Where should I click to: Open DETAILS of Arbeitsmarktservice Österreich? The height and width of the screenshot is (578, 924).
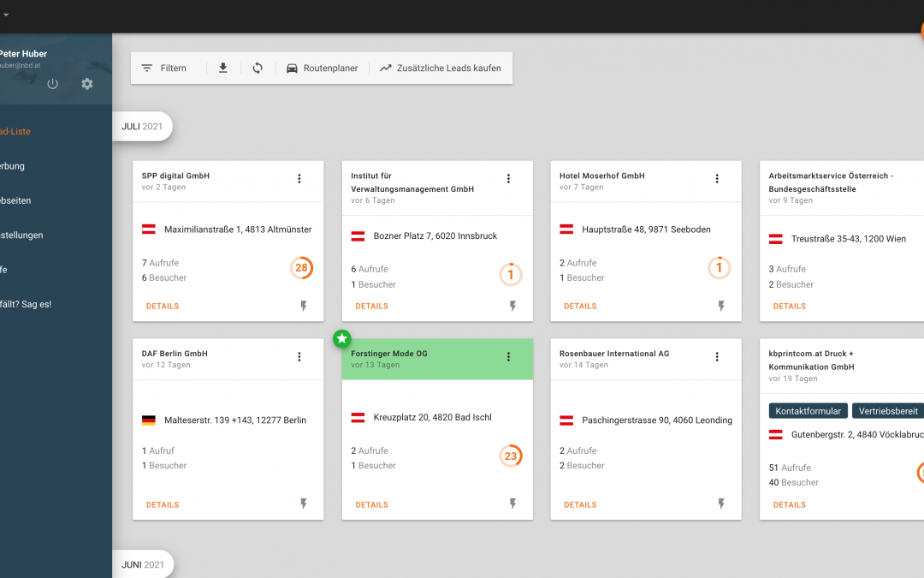pyautogui.click(x=790, y=306)
